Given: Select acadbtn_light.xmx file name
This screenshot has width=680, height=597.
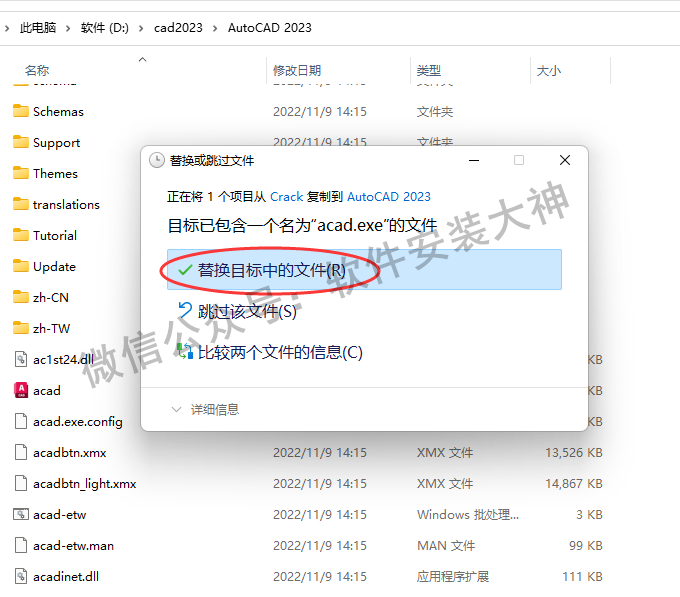Looking at the screenshot, I should point(85,484).
